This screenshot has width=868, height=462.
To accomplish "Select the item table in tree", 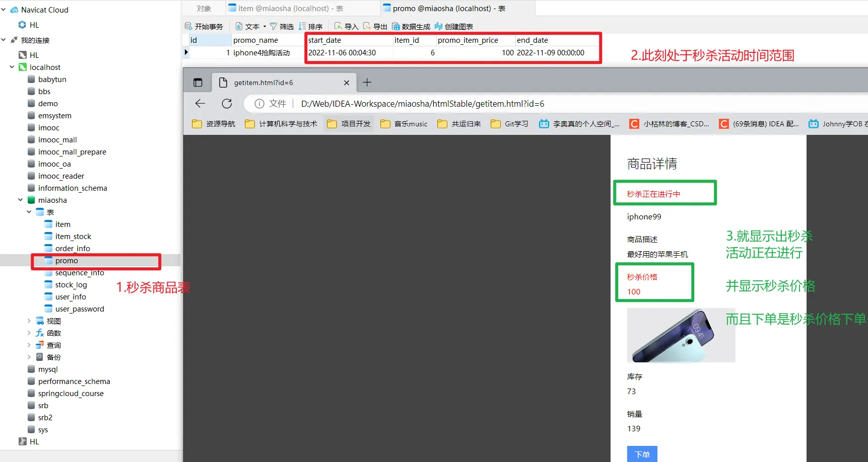I will pyautogui.click(x=63, y=224).
